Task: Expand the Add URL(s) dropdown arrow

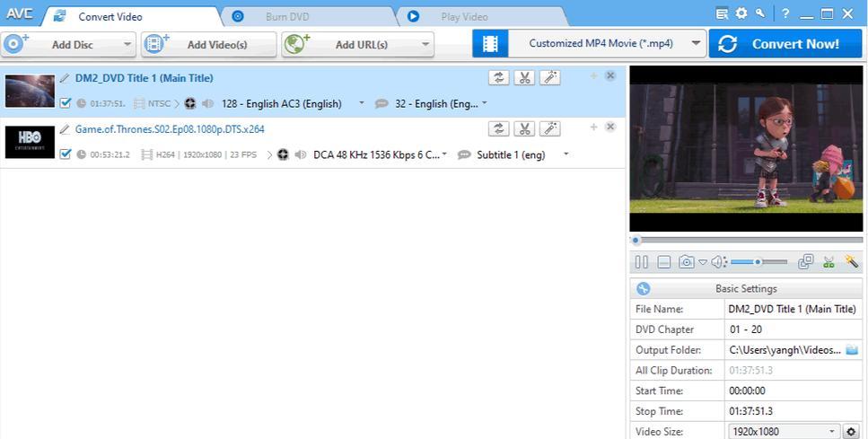Action: tap(425, 44)
